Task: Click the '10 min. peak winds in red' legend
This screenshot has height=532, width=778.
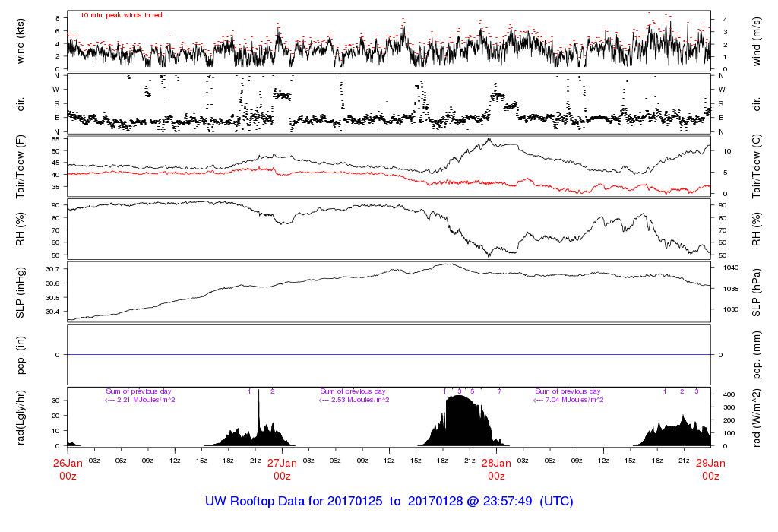Action: [121, 15]
